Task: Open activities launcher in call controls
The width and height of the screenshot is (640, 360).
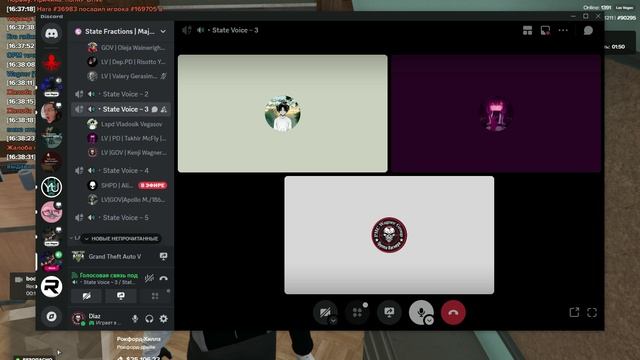Action: 357,313
